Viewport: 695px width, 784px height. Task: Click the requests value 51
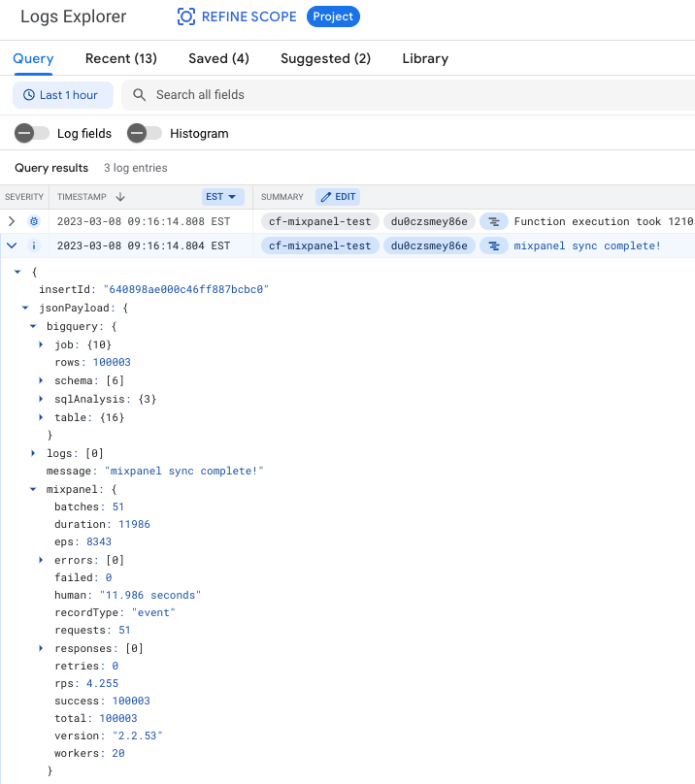(x=124, y=630)
